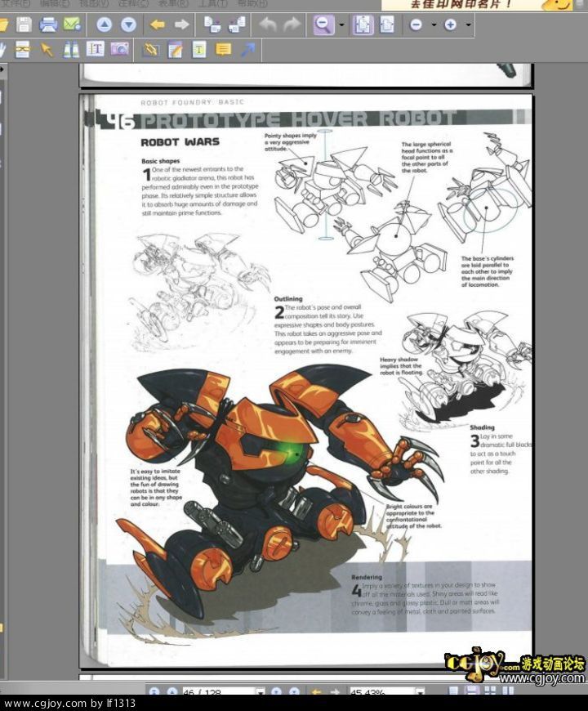Select the text selection tool
Viewport: 588px width, 711px height.
[x=95, y=48]
